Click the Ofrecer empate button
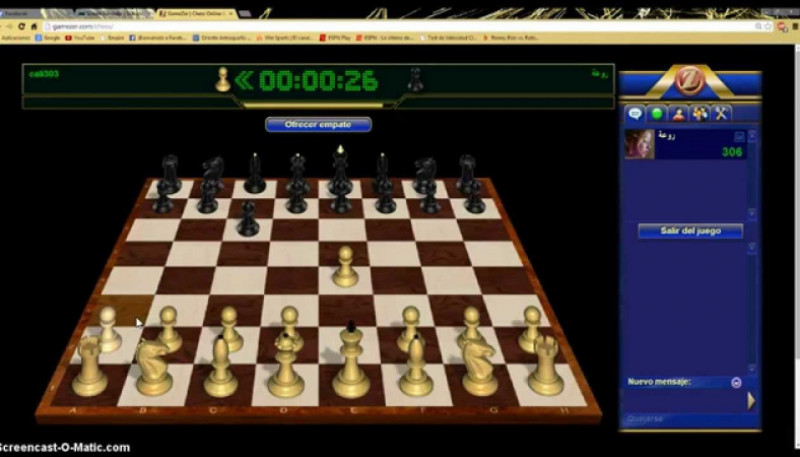The width and height of the screenshot is (800, 457). click(318, 124)
